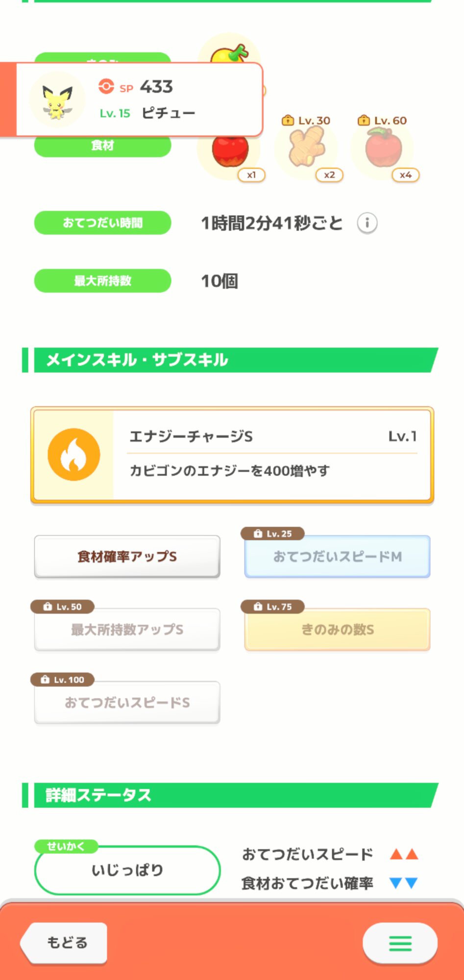464x980 pixels.
Task: Tap the 食材 green label
Action: [x=102, y=147]
